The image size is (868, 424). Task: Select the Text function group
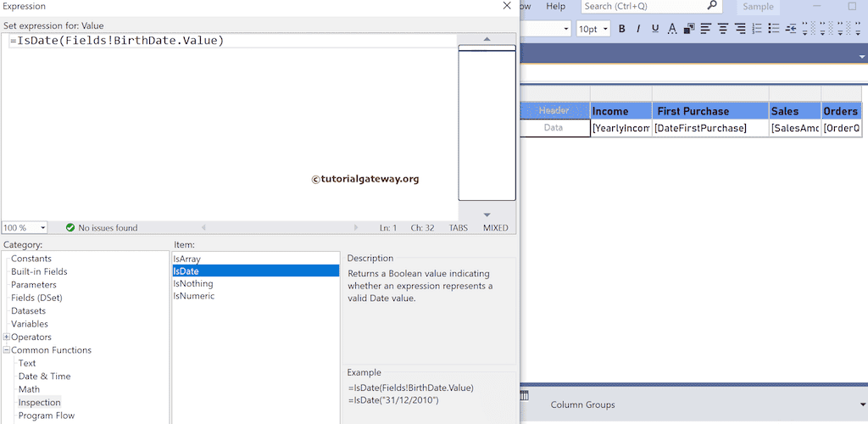[x=27, y=363]
